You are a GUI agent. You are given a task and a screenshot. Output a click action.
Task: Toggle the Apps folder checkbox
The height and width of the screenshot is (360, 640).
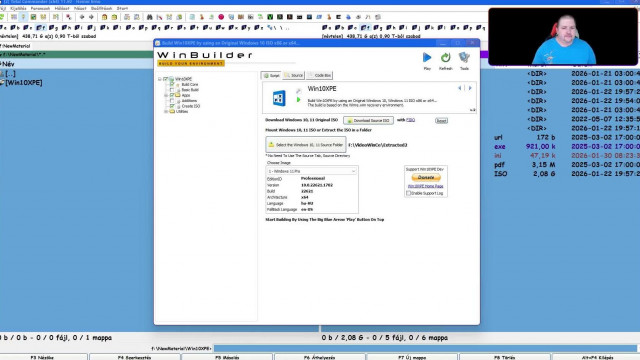point(172,95)
